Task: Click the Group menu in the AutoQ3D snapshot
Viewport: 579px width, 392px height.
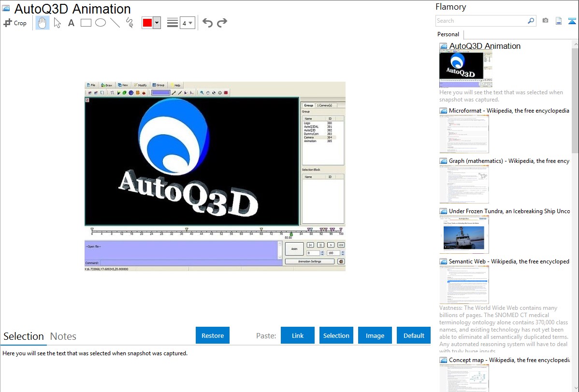Action: tap(159, 85)
